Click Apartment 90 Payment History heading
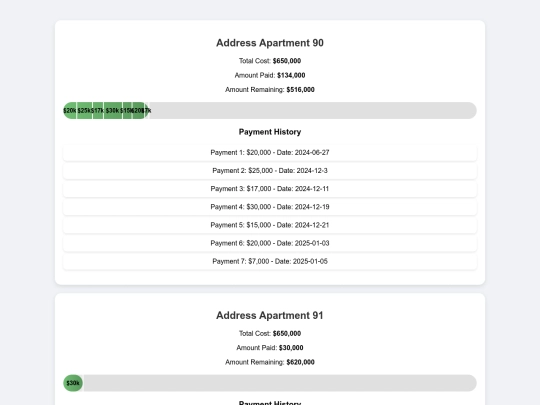 coord(270,132)
